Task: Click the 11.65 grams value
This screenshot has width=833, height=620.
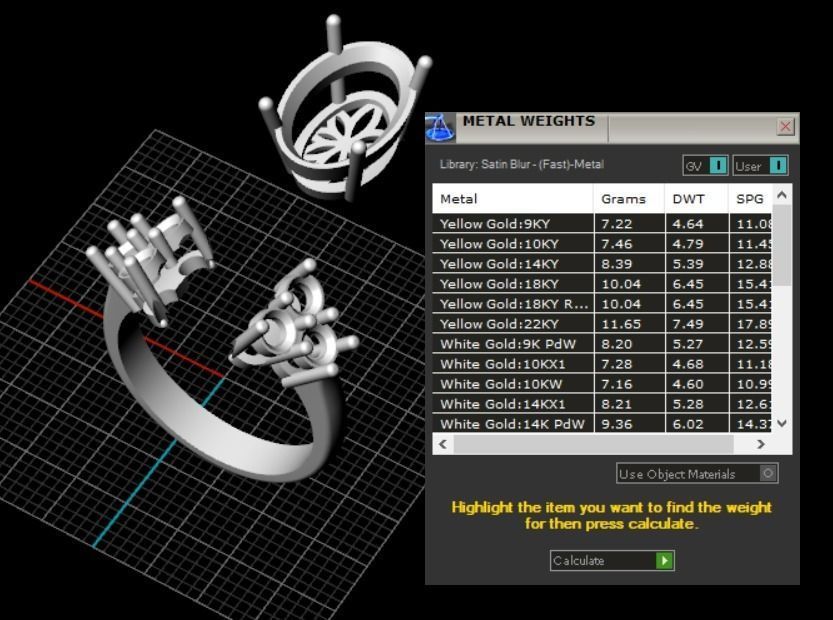Action: pyautogui.click(x=621, y=324)
